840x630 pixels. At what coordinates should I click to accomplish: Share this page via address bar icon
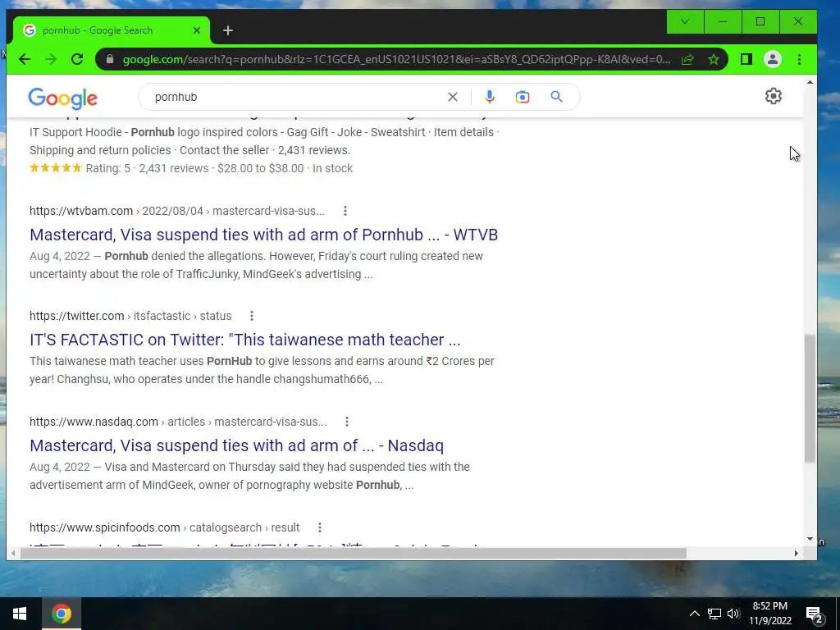687,59
